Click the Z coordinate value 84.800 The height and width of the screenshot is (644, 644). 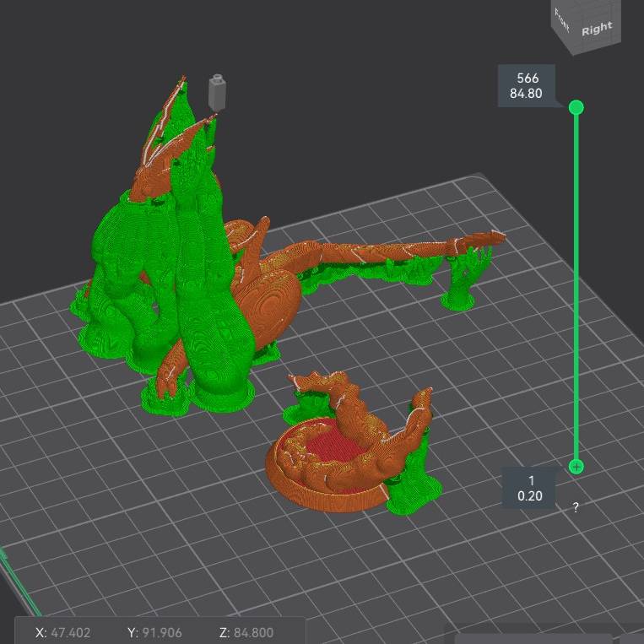click(253, 632)
